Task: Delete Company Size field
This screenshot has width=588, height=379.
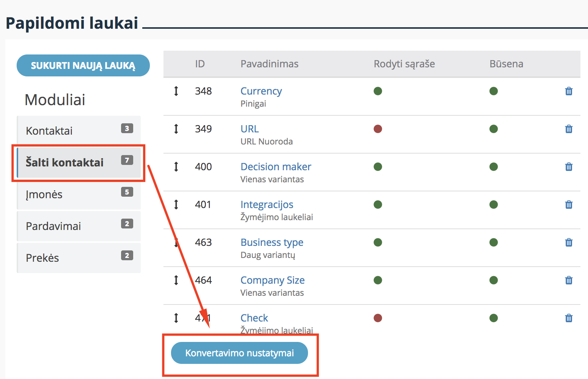Action: tap(569, 280)
